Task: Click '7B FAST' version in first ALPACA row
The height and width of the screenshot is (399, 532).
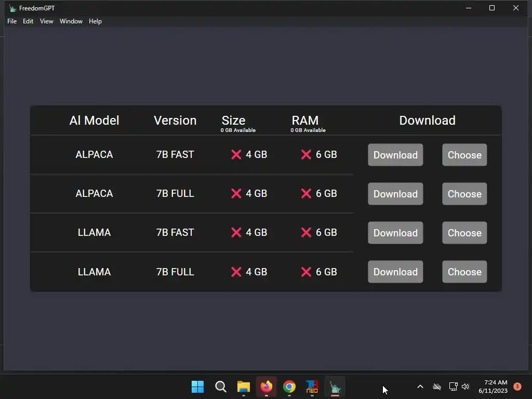Action: point(175,155)
